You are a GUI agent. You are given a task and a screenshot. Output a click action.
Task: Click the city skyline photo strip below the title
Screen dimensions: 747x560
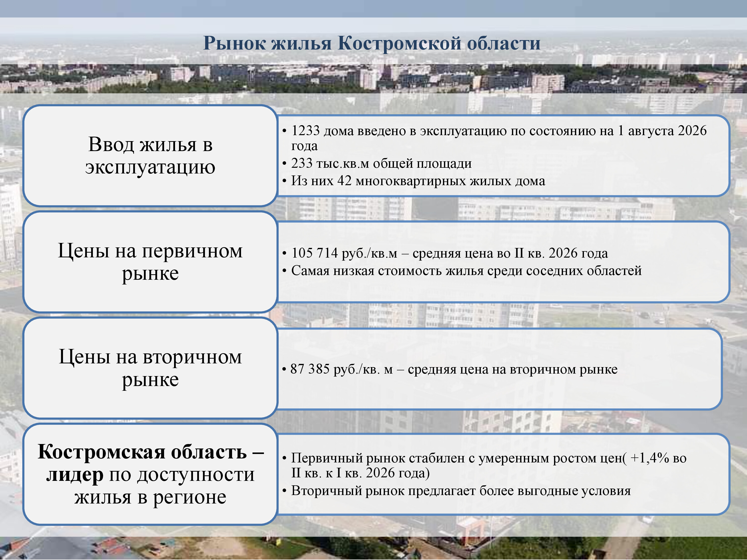[373, 79]
